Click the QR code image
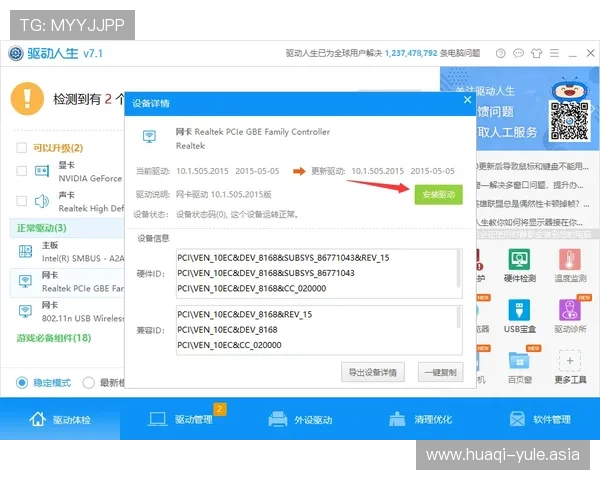 coord(569,121)
